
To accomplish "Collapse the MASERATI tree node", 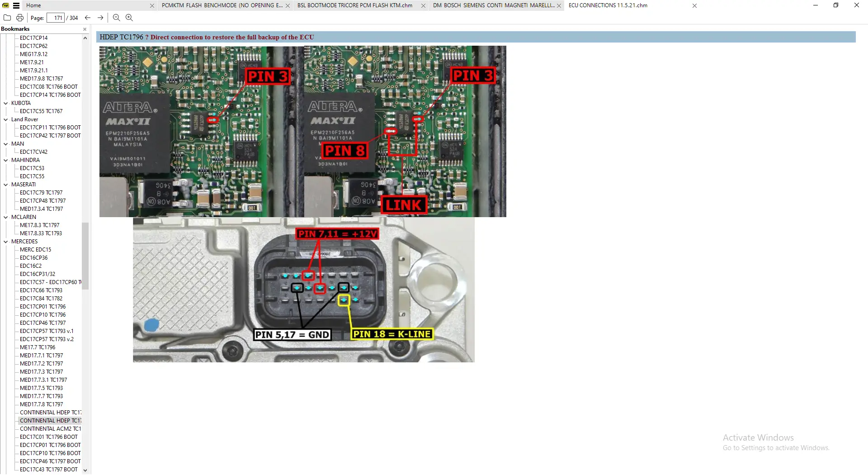I will (6, 185).
